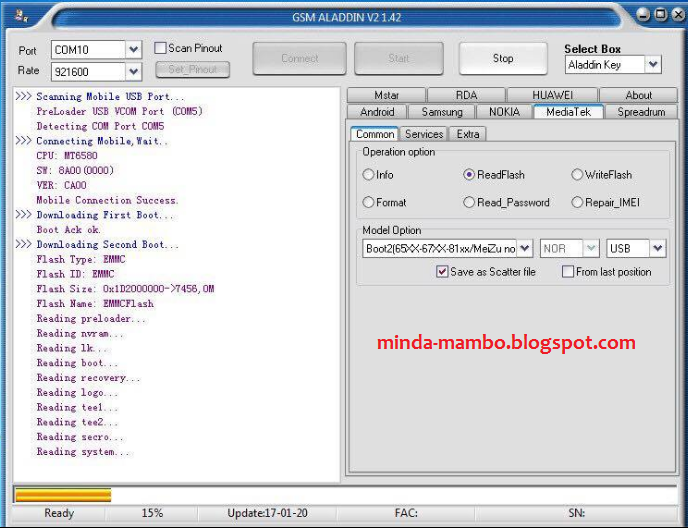The width and height of the screenshot is (688, 528).
Task: Click the 'VER: CA00' log line
Action: click(x=61, y=185)
